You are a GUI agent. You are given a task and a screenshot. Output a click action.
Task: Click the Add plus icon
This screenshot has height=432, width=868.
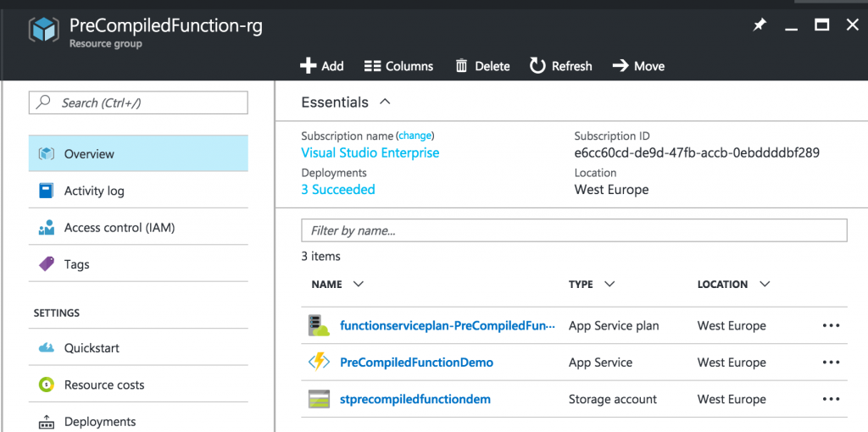(307, 66)
